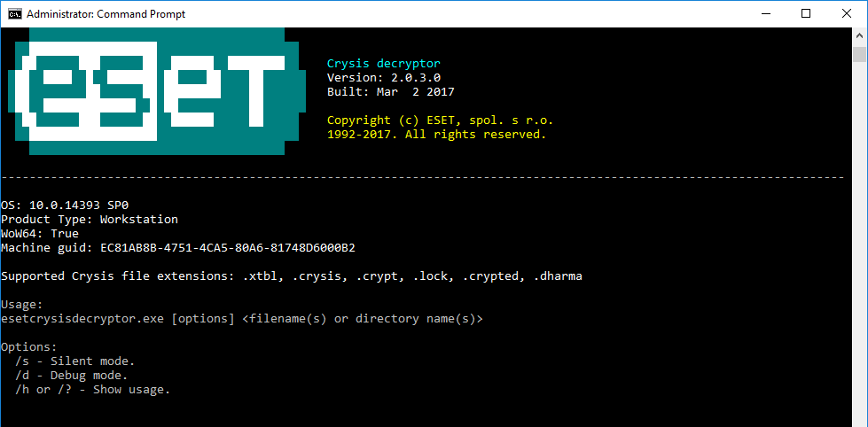Click '1992-2017. All rights reserved.' text
Screen dimensions: 868x427
tap(437, 135)
